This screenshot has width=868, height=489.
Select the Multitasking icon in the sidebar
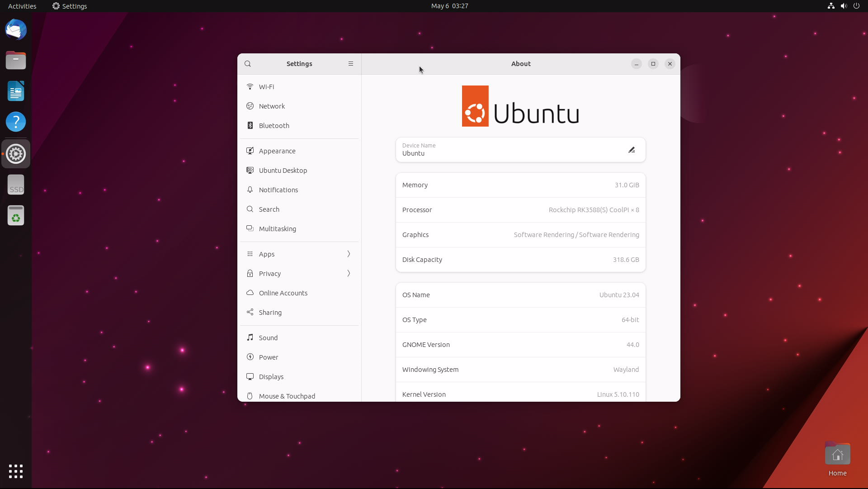click(250, 228)
